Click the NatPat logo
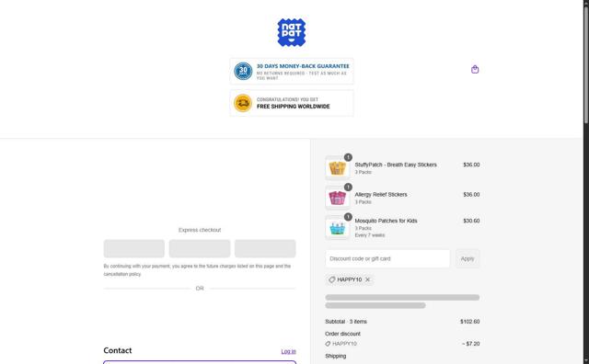Screen dimensions: 589x364 292,33
